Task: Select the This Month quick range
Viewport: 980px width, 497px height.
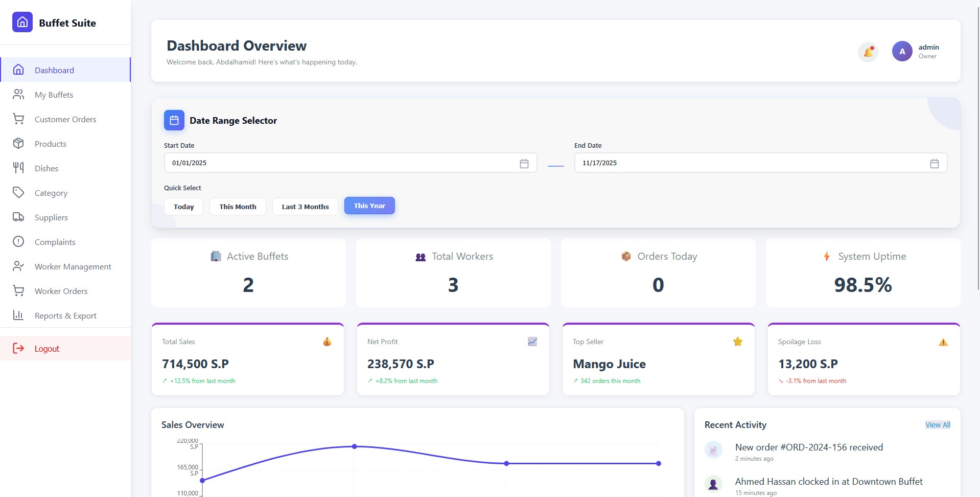Action: coord(238,207)
